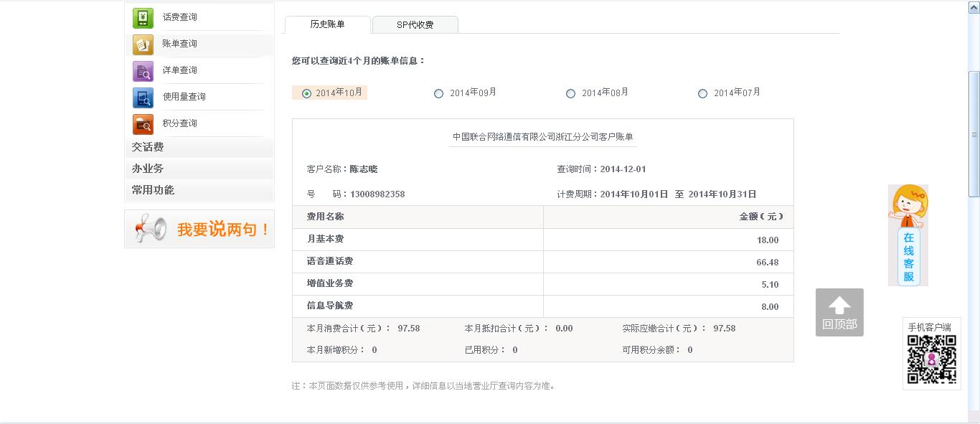Click the 使用量查询 blue icon
980x424 pixels.
pos(143,98)
